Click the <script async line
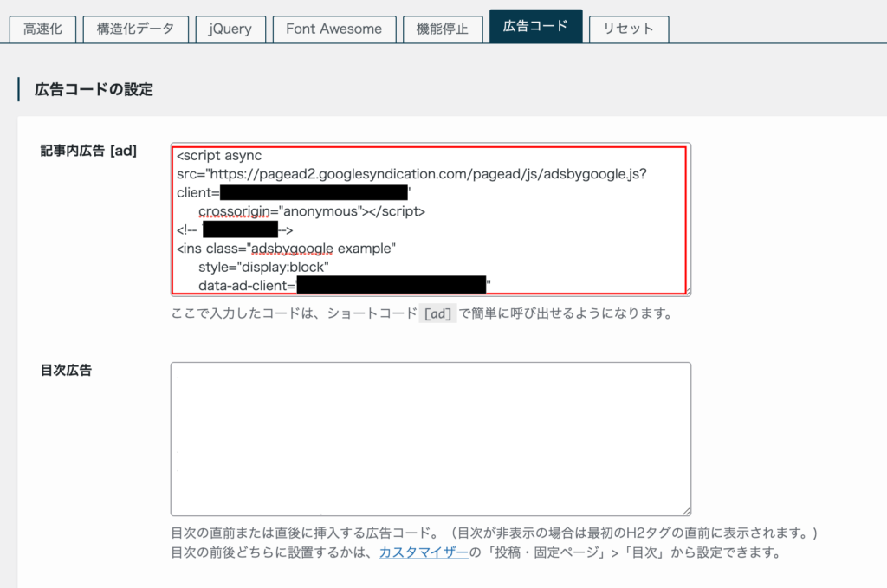This screenshot has width=887, height=588. pyautogui.click(x=219, y=156)
